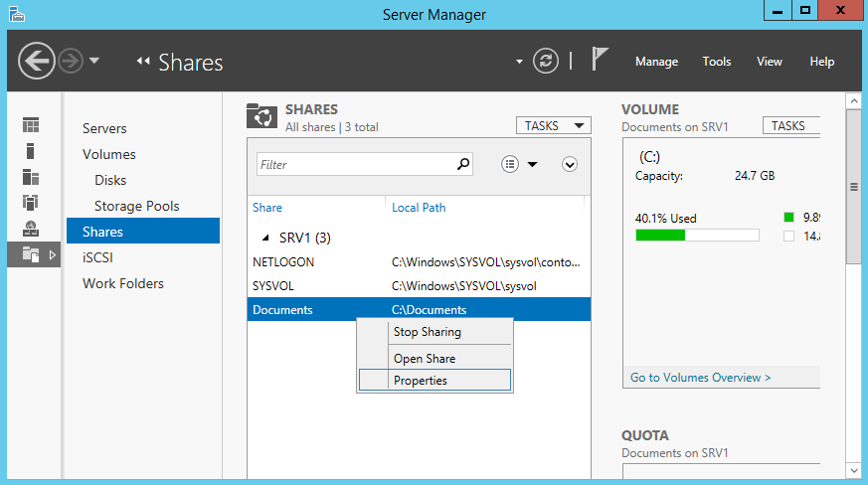
Task: Click the File and Storage Services icon
Action: click(x=31, y=254)
